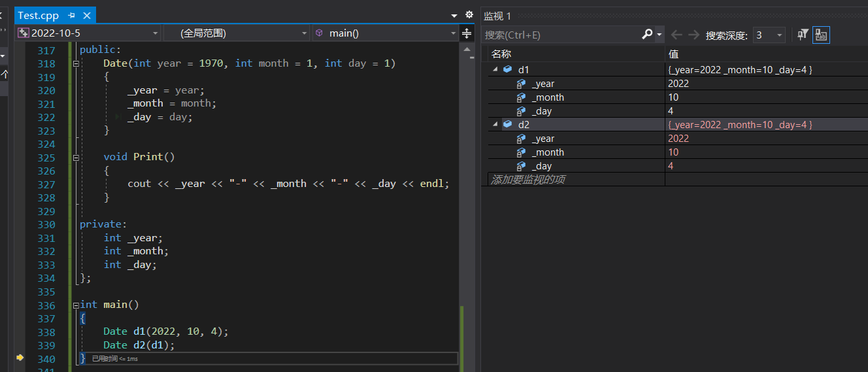Click the watch search magnifier icon

pos(647,34)
